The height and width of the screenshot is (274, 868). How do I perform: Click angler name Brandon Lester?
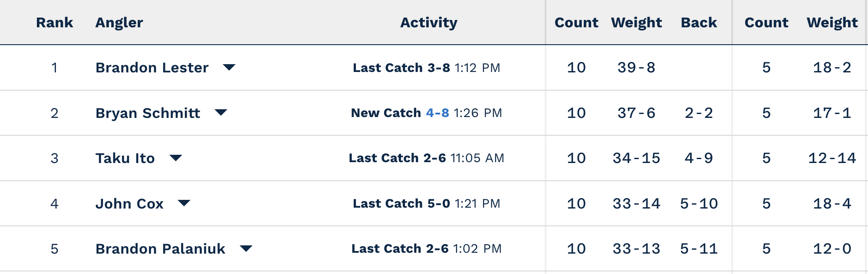(x=152, y=68)
